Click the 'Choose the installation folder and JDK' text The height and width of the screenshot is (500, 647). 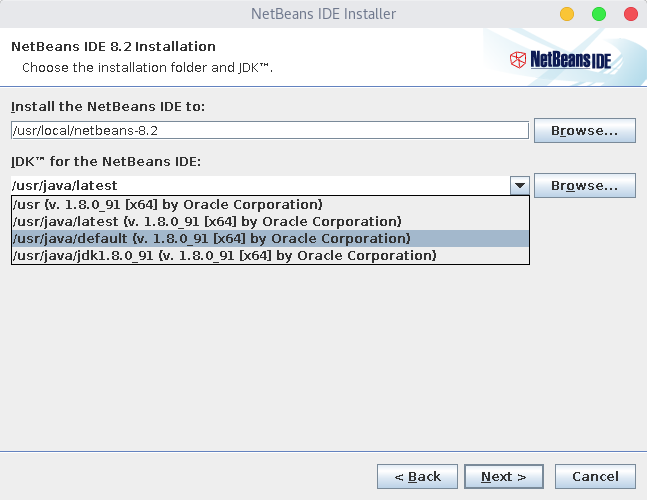[x=147, y=67]
